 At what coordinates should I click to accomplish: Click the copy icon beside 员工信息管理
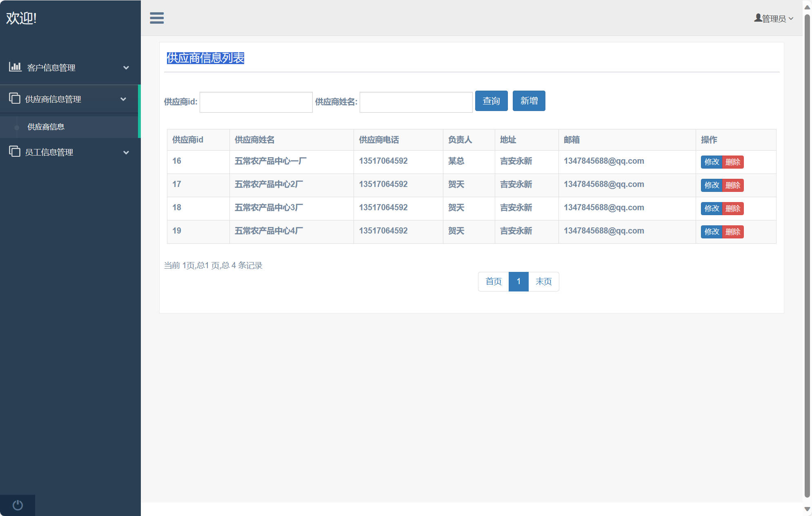point(15,151)
